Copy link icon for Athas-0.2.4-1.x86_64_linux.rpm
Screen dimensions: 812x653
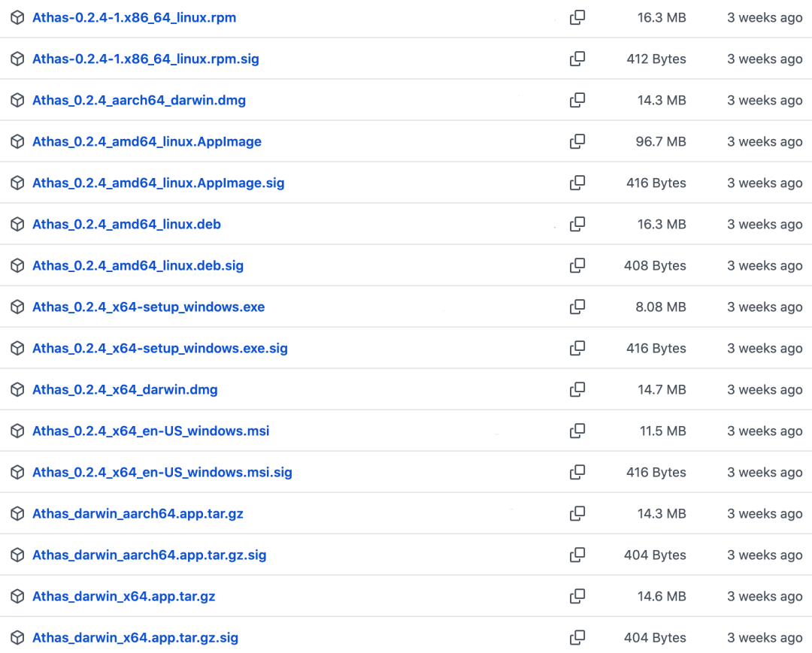click(577, 18)
